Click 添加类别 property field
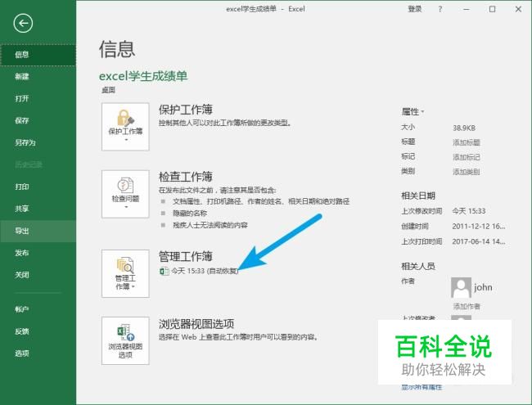Screen dimensions: 532x405 click(x=467, y=172)
